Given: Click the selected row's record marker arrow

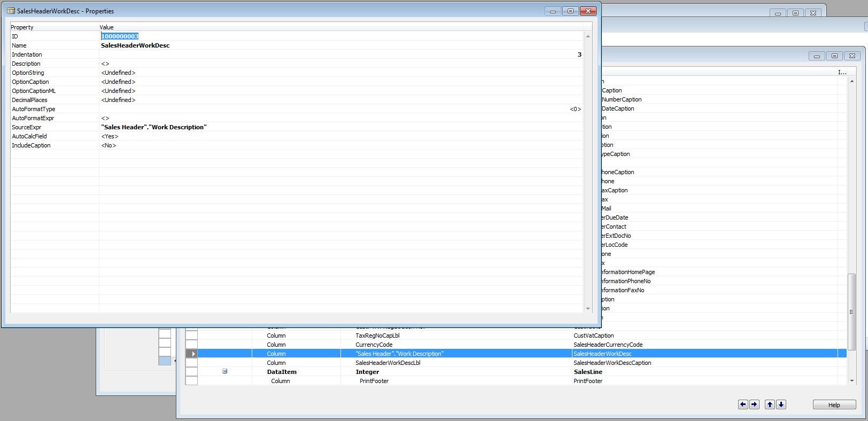Looking at the screenshot, I should click(x=192, y=354).
